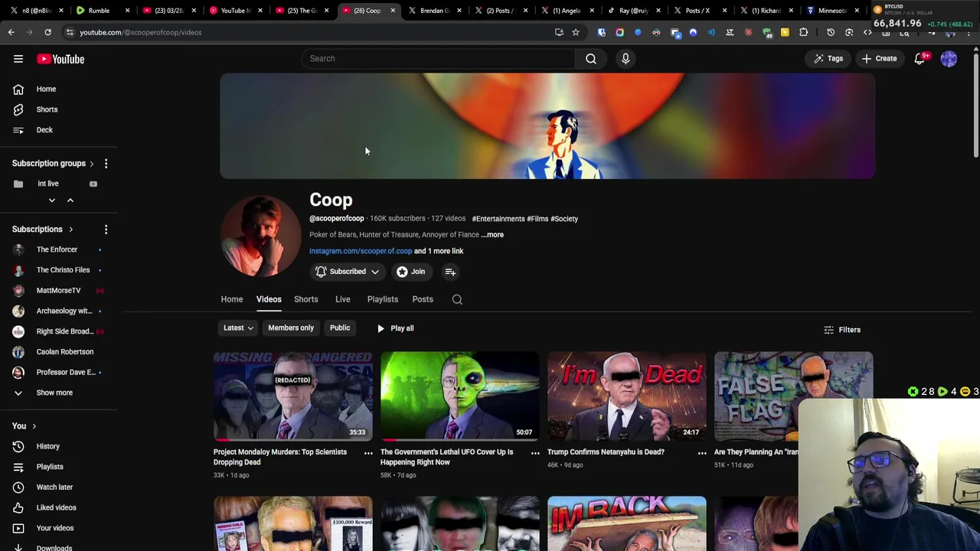Click the up arrow under Int live
The height and width of the screenshot is (551, 980).
tap(70, 201)
